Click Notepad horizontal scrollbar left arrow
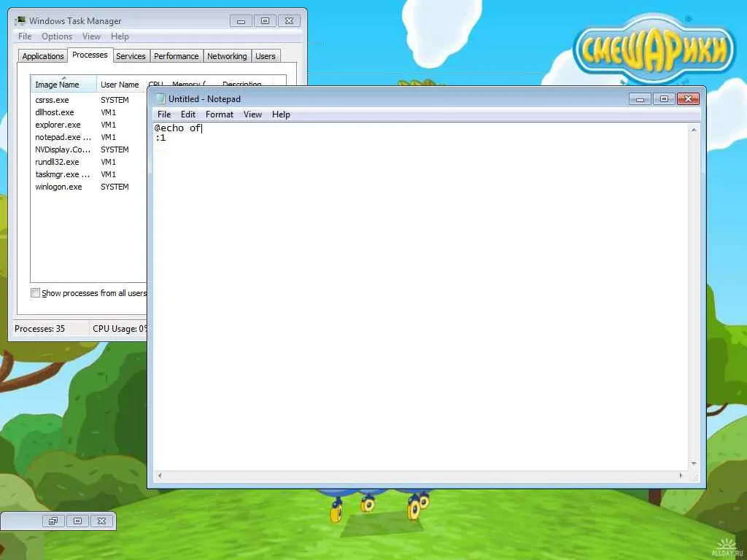Viewport: 747px width, 560px height. 160,475
